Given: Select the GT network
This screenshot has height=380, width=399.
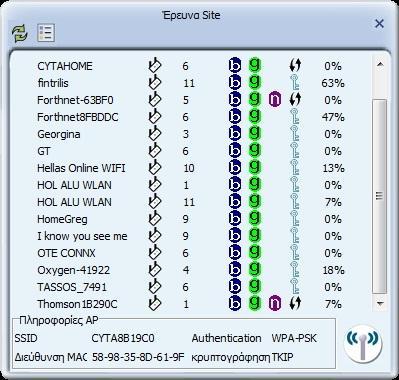Looking at the screenshot, I should pos(190,151).
